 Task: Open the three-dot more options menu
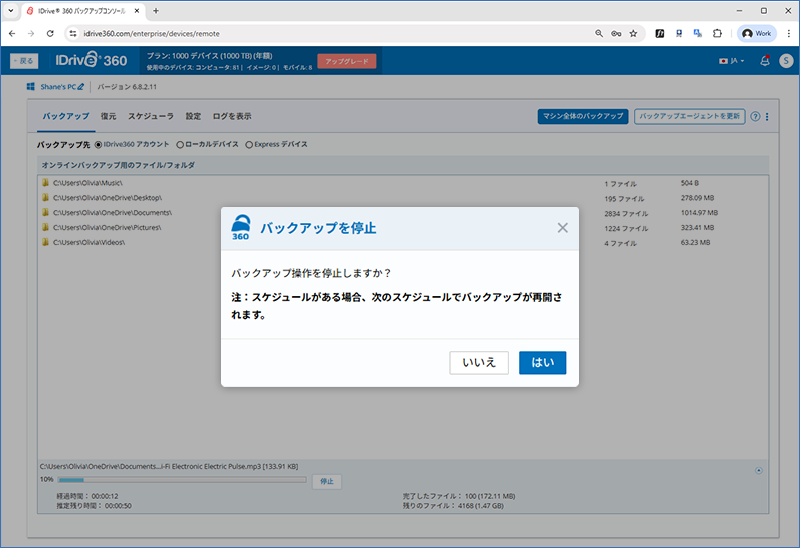[767, 116]
